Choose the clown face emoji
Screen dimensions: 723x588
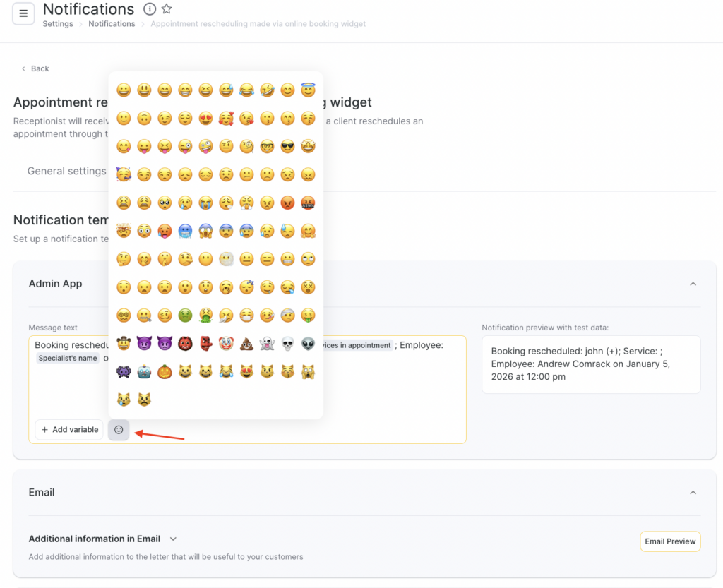click(x=226, y=344)
